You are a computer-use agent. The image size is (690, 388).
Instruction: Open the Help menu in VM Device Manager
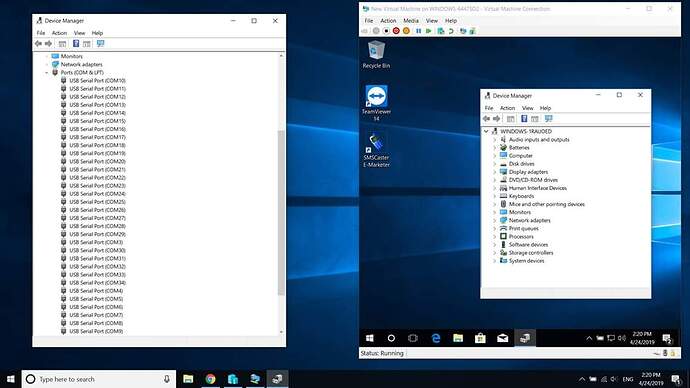click(545, 108)
